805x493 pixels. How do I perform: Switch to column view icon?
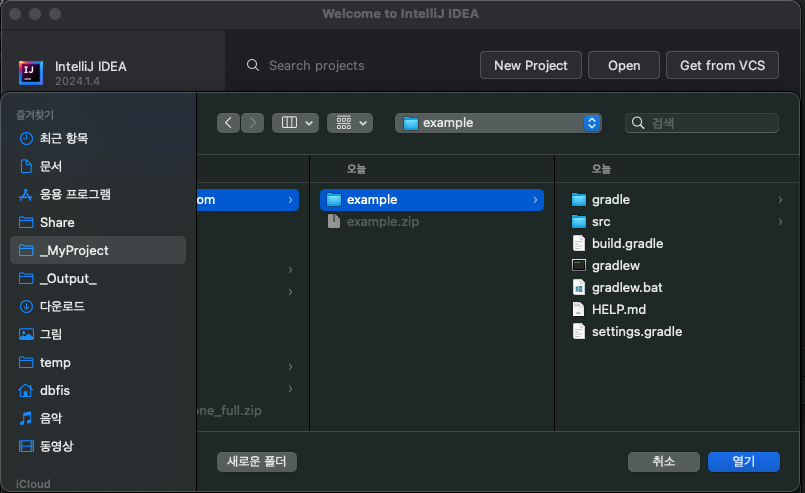(x=289, y=122)
